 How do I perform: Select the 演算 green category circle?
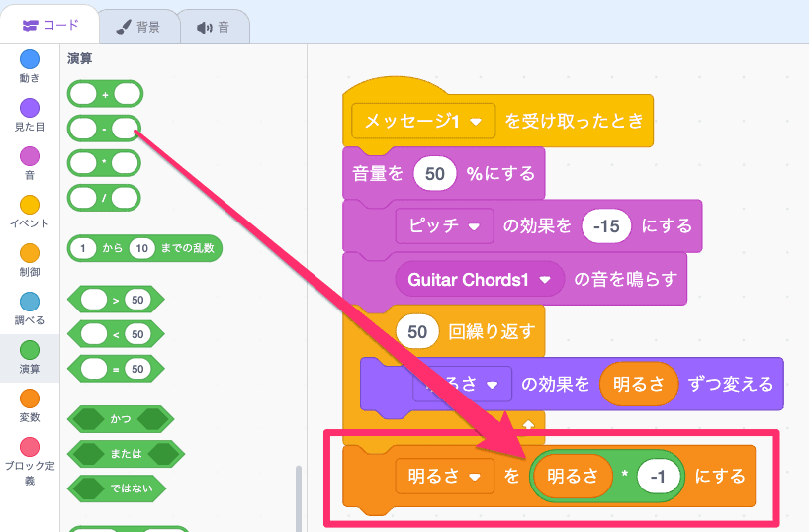tap(30, 350)
